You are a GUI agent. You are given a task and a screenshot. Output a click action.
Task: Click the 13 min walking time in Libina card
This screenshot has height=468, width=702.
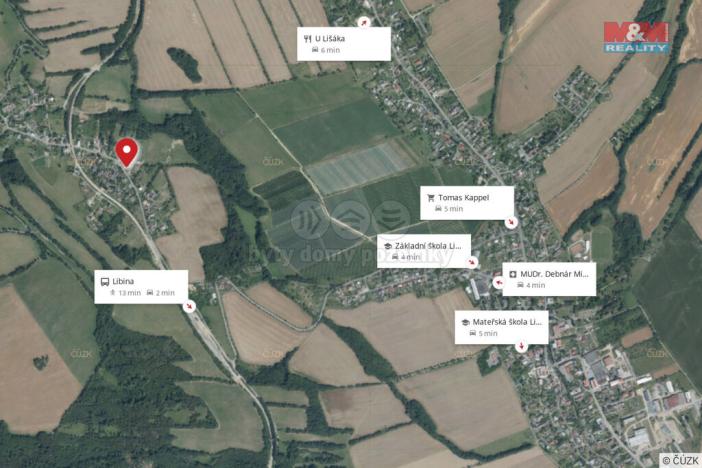(129, 293)
